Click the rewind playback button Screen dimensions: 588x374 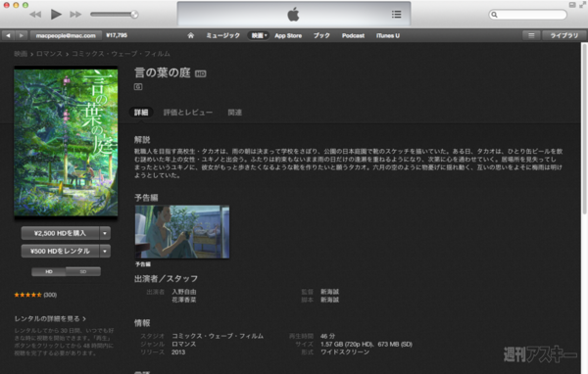35,15
